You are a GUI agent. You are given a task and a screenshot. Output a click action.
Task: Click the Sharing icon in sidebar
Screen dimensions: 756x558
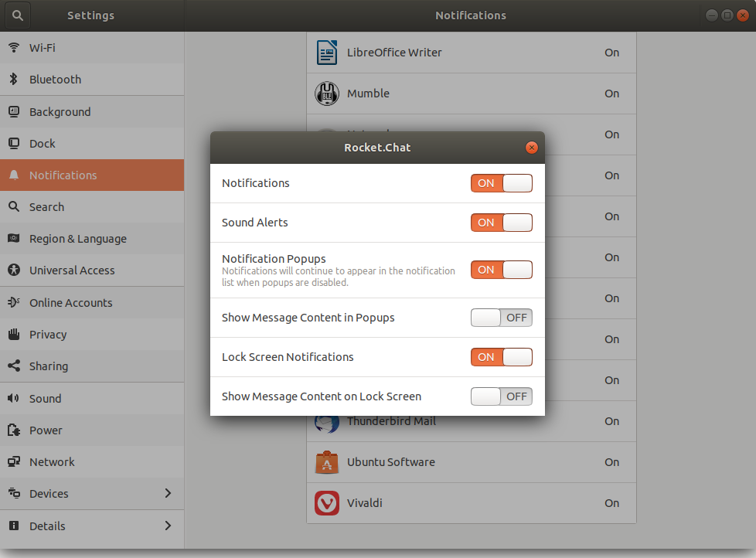coord(14,366)
